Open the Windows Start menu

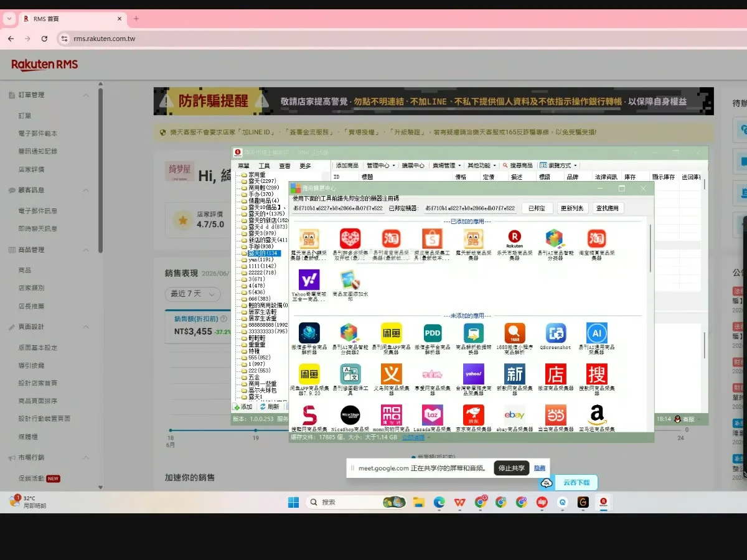click(x=293, y=502)
